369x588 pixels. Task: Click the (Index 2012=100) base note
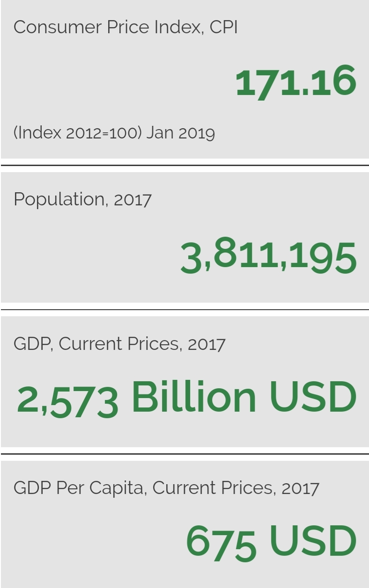point(78,133)
